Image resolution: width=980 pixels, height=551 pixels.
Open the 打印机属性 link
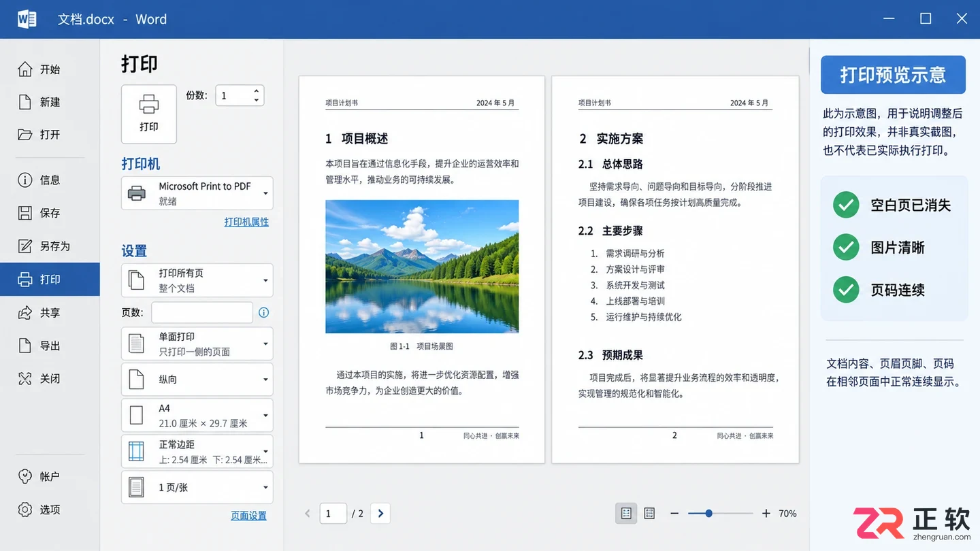click(246, 222)
